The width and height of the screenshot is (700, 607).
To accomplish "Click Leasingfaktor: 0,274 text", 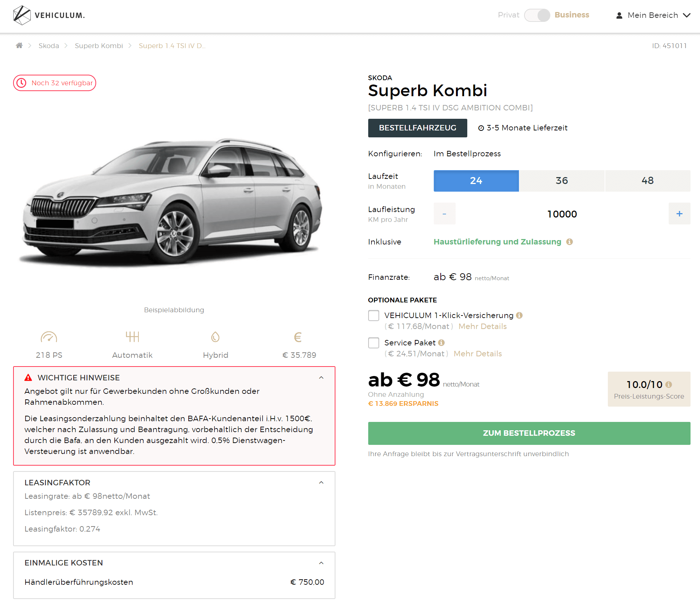I will 62,529.
